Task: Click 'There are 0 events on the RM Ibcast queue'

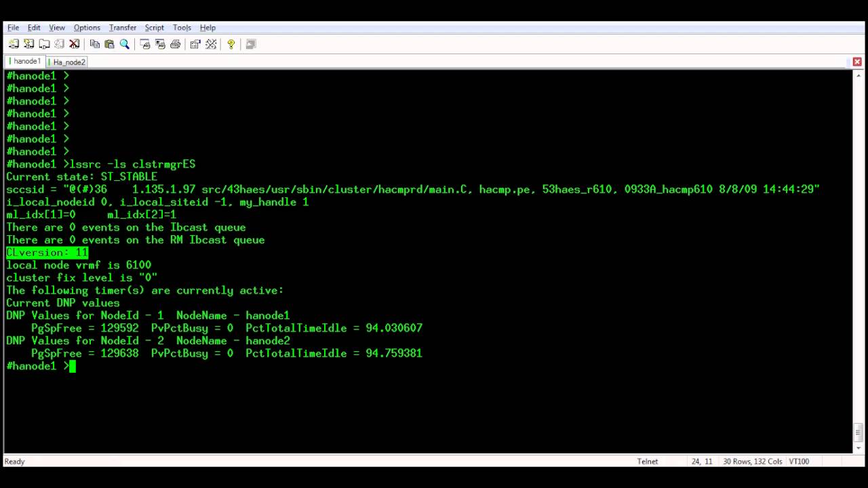Action: 136,240
